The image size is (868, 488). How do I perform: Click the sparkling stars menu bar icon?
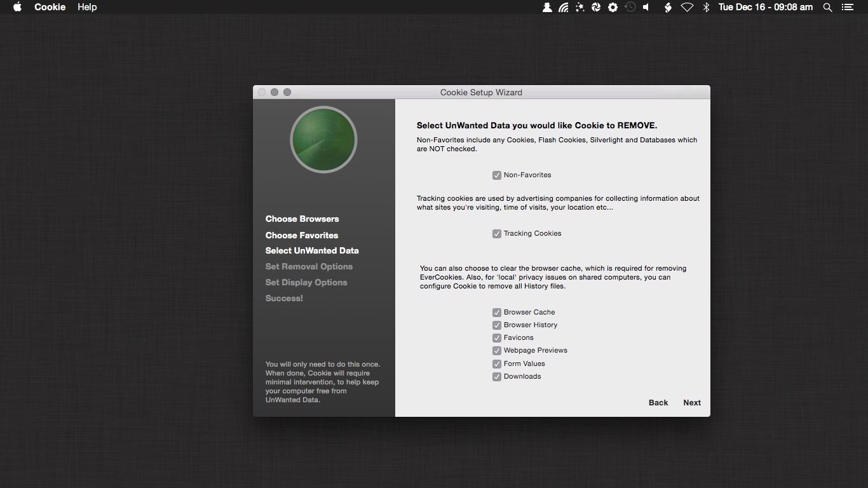click(580, 7)
